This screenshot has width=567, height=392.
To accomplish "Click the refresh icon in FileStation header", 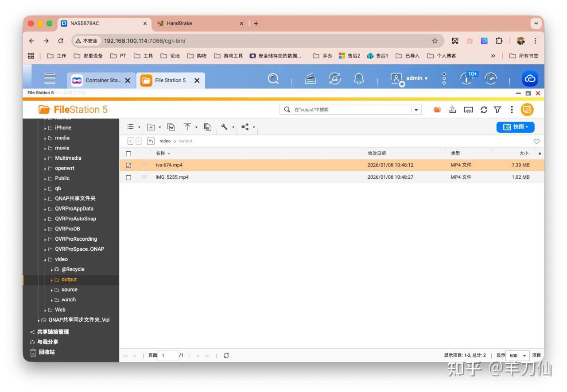I will point(484,110).
